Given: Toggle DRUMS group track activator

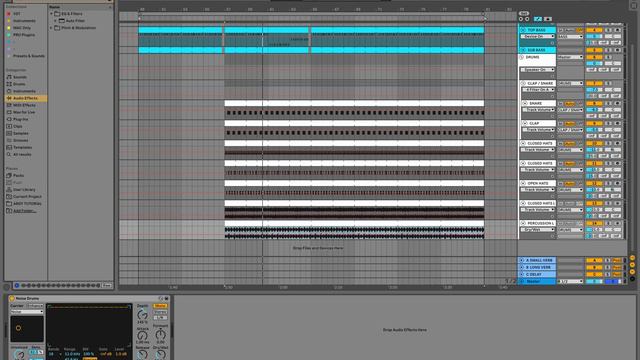Looking at the screenshot, I should click(x=594, y=58).
